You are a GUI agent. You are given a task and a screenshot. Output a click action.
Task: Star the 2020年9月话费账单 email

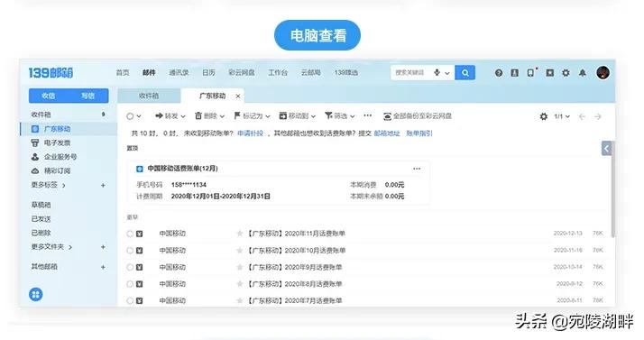[x=240, y=267]
